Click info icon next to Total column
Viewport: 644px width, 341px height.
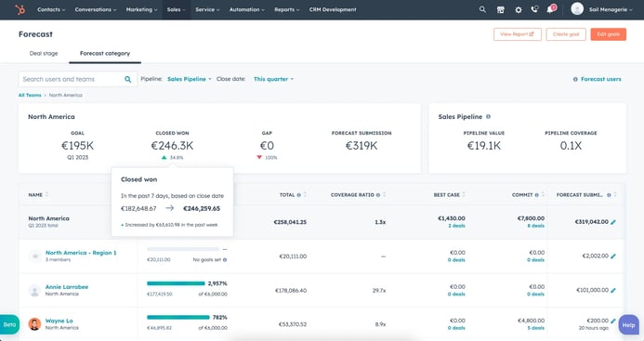(298, 195)
